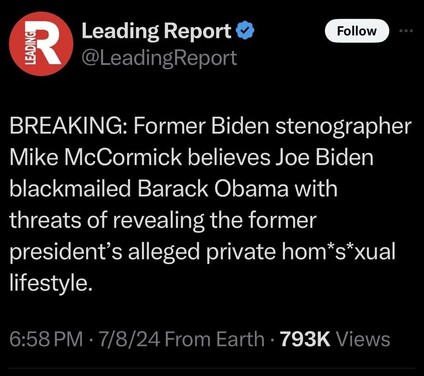Open the 793K view count
The height and width of the screenshot is (376, 424).
(x=305, y=339)
